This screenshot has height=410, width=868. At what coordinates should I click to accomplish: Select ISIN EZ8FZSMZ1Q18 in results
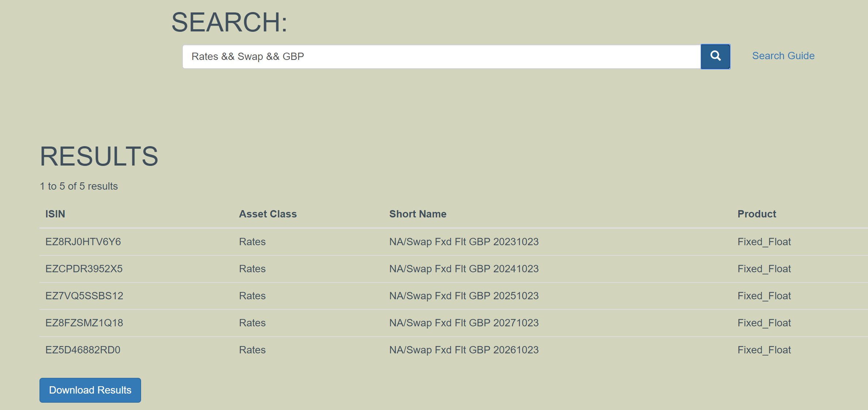84,323
